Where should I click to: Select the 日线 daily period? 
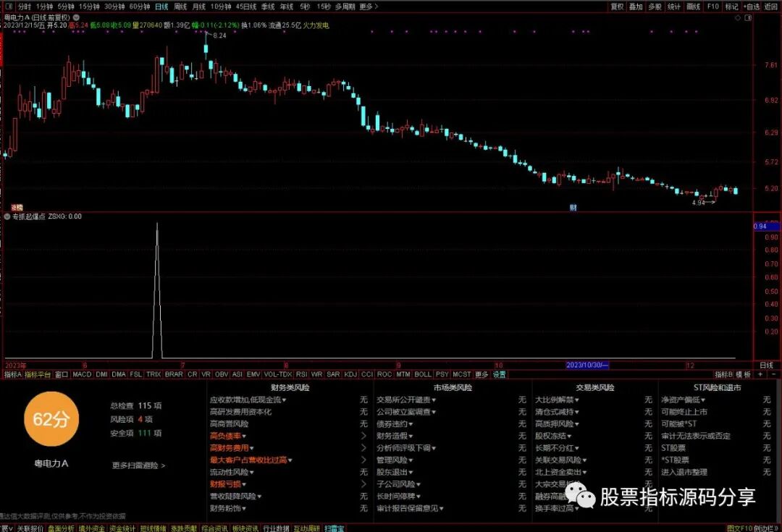[x=161, y=7]
